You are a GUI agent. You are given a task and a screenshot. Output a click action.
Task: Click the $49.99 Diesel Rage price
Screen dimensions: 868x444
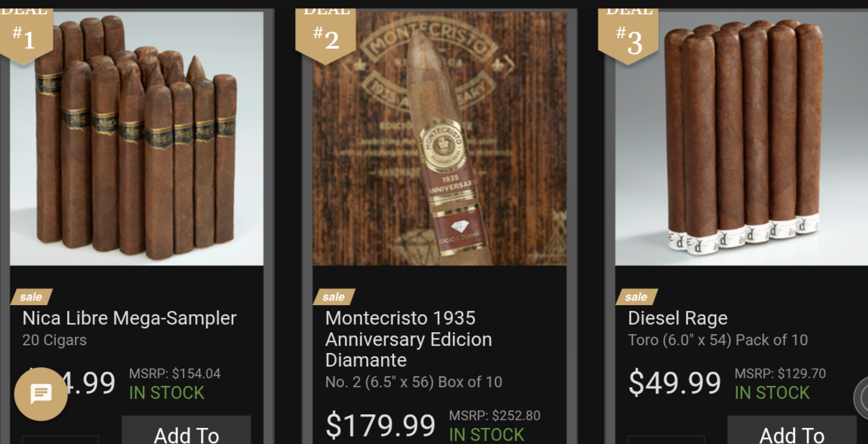674,383
